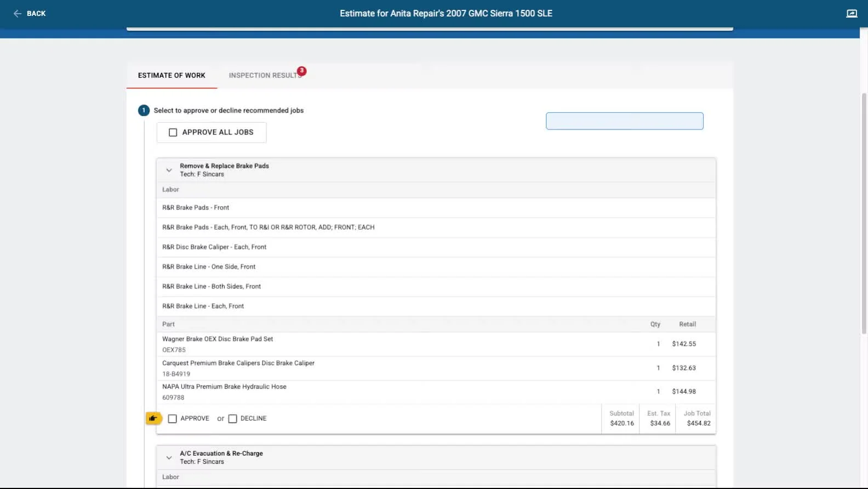Image resolution: width=868 pixels, height=489 pixels.
Task: Tick Approve for the Brake Pads job
Action: coord(173,419)
